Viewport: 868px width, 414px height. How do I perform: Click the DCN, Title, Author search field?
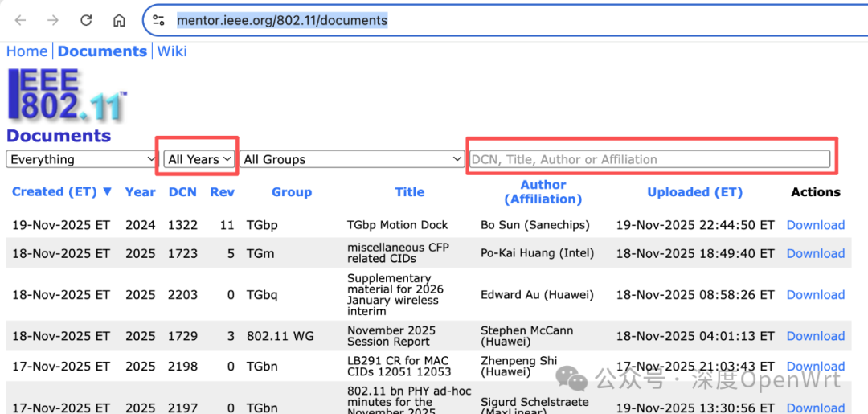(650, 159)
